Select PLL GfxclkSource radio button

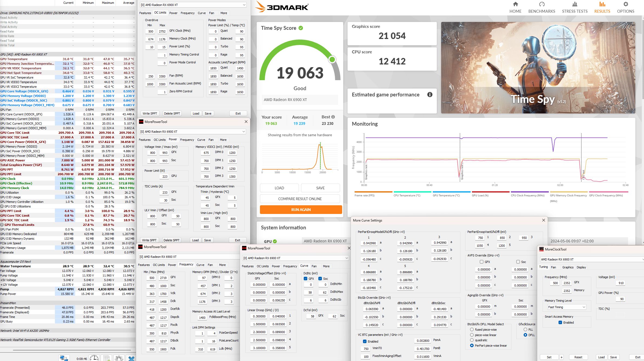coord(525,330)
